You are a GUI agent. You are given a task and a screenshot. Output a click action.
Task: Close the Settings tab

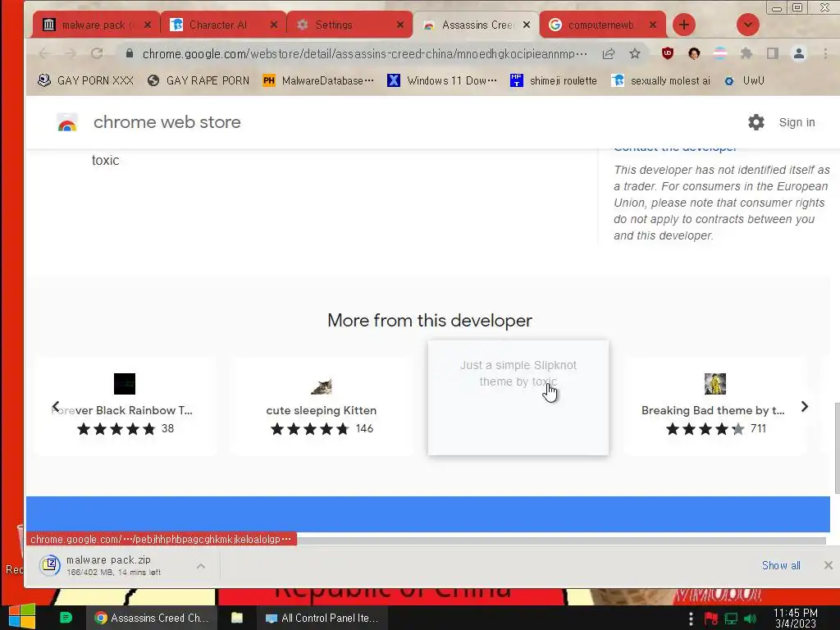pyautogui.click(x=400, y=25)
